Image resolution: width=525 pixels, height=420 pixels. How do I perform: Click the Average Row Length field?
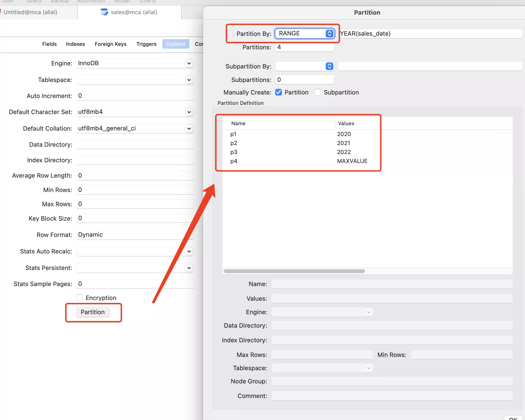tap(135, 176)
